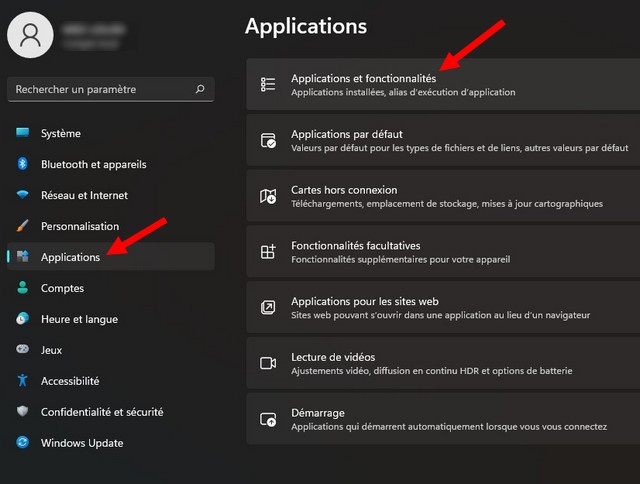Click the Applications sidebar icon
This screenshot has height=484, width=640.
tap(22, 256)
